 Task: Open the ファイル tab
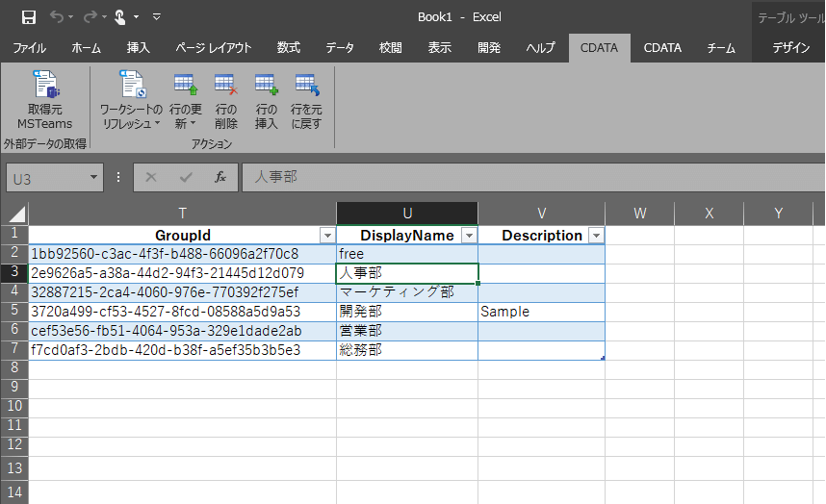pyautogui.click(x=30, y=48)
